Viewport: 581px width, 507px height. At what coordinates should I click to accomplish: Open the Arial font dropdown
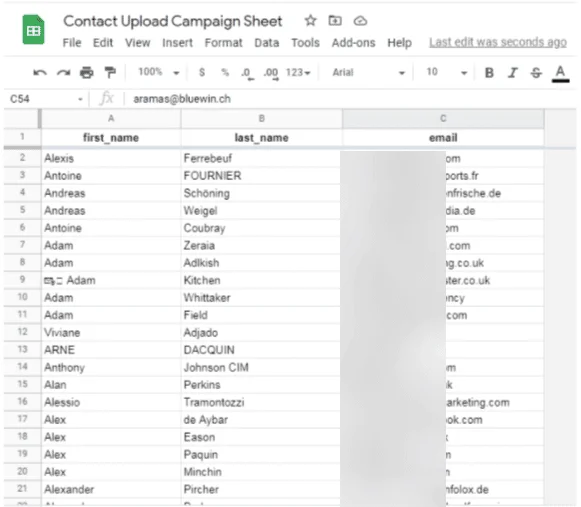[368, 72]
